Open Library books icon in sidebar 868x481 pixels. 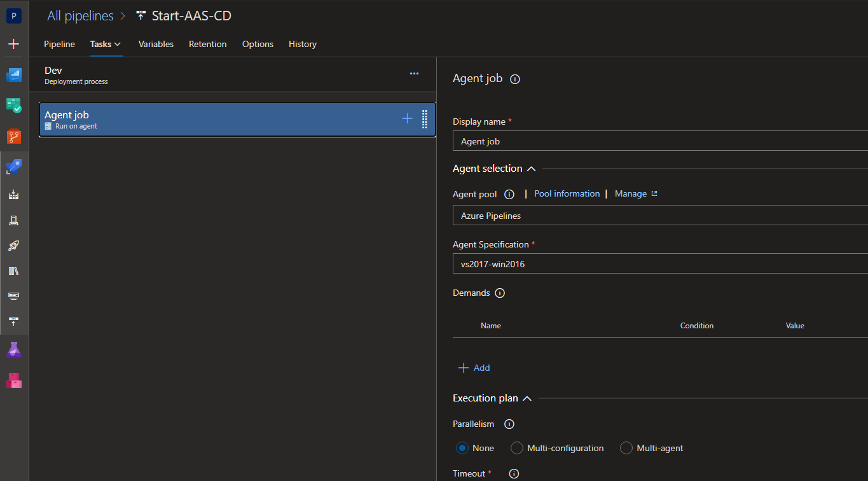(14, 271)
